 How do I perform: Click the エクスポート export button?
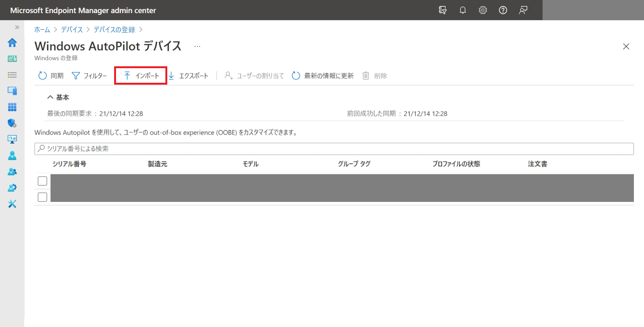188,76
